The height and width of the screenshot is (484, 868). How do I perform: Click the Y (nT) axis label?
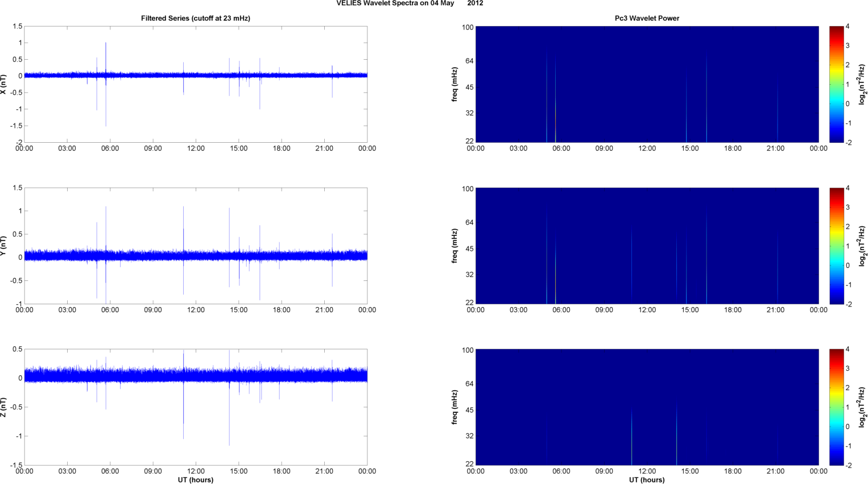pyautogui.click(x=3, y=246)
